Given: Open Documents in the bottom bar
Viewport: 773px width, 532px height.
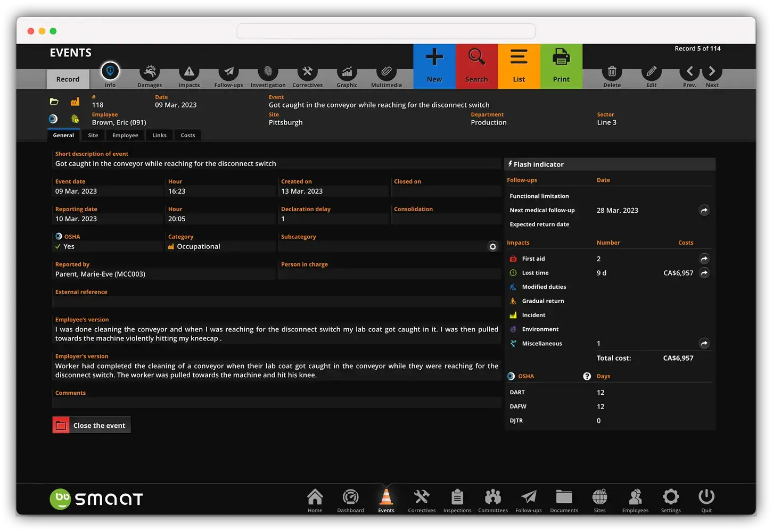Looking at the screenshot, I should (x=564, y=501).
